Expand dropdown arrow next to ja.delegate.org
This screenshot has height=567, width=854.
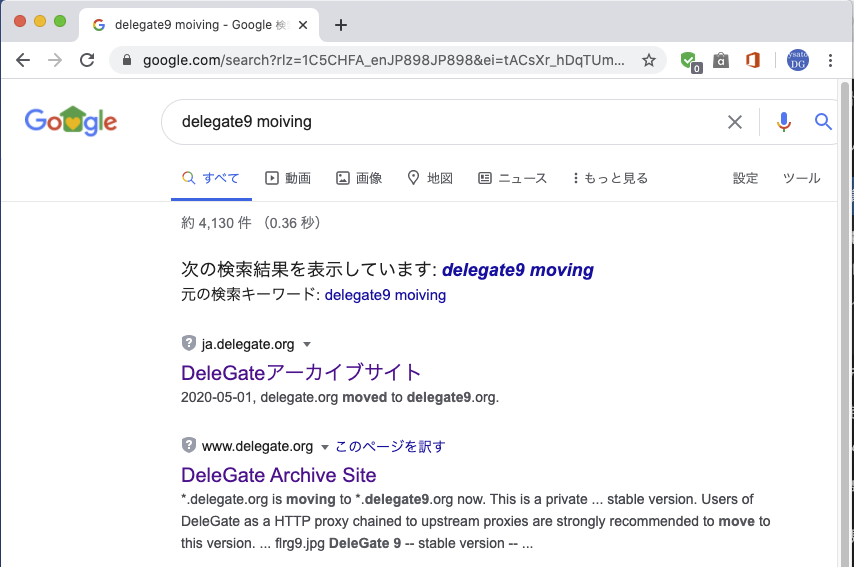coord(307,345)
